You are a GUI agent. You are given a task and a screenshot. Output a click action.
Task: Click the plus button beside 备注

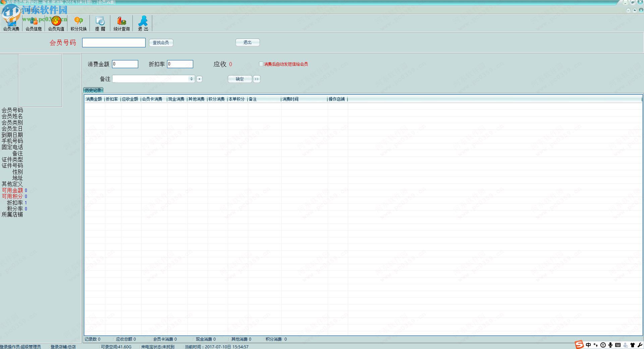pos(199,79)
